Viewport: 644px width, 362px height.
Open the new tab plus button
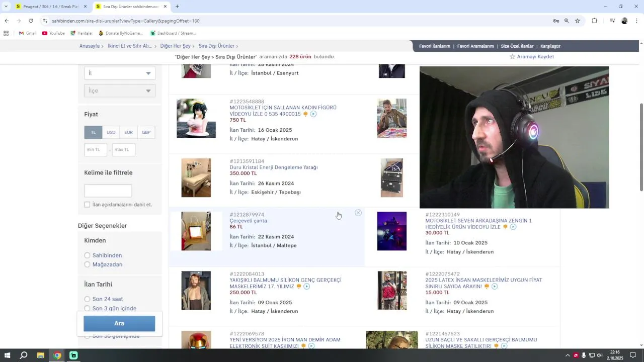point(177,7)
